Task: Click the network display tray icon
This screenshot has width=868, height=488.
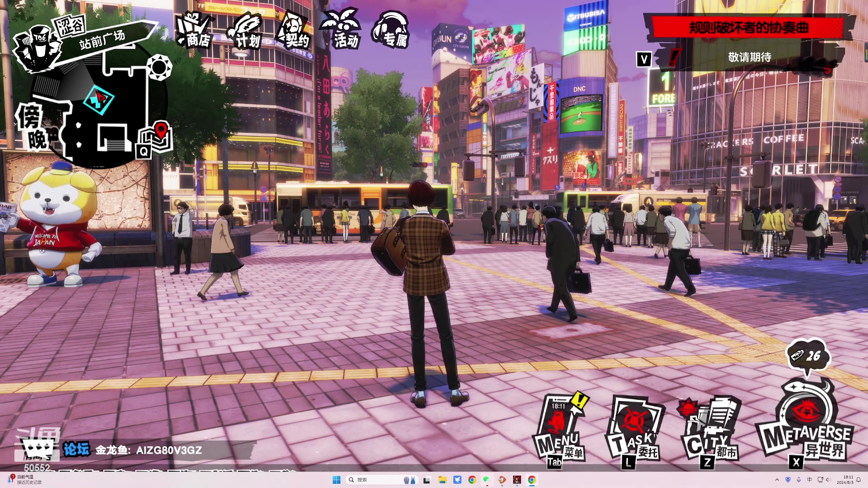Action: tap(820, 480)
